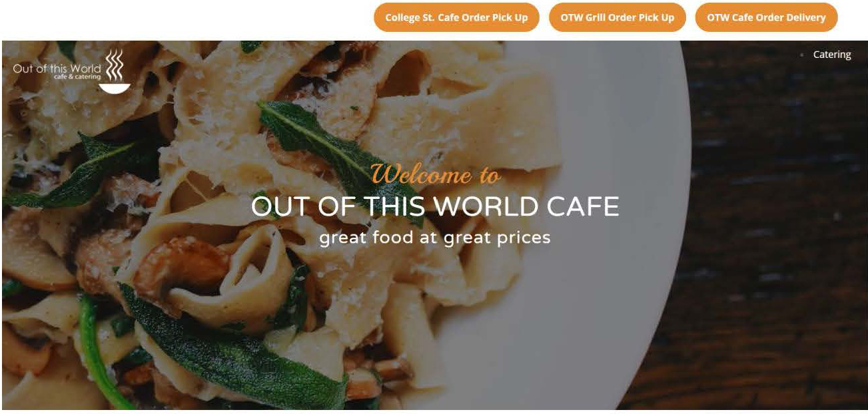Viewport: 868px width, 414px height.
Task: Click the word CAFE in the hero title
Action: (x=583, y=206)
